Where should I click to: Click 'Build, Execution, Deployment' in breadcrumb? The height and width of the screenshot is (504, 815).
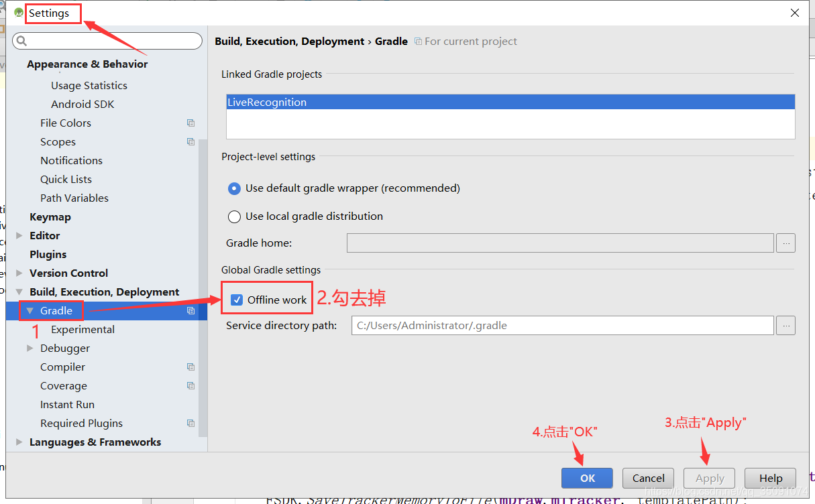point(289,41)
